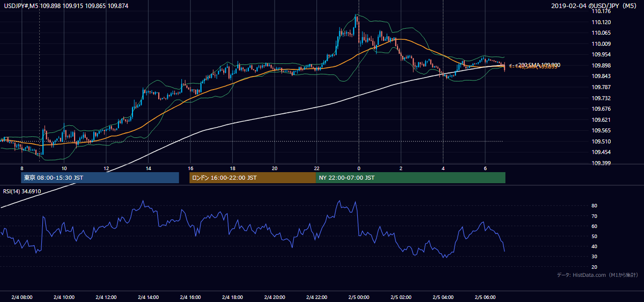Select the 2/4 22:00 date label
Image resolution: width=644 pixels, height=302 pixels.
coord(316,297)
